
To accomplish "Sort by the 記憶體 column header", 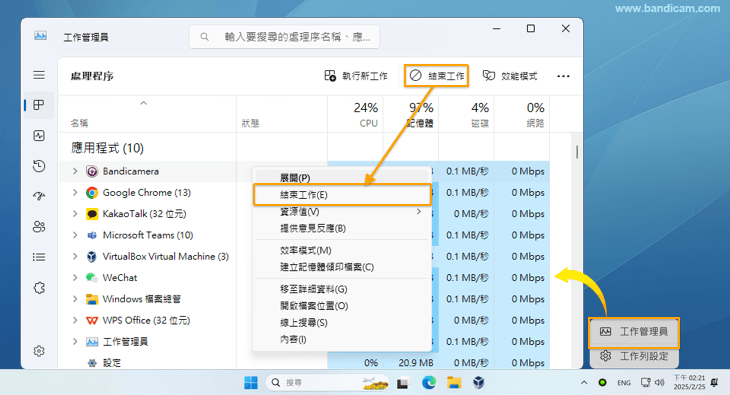I will (x=411, y=115).
